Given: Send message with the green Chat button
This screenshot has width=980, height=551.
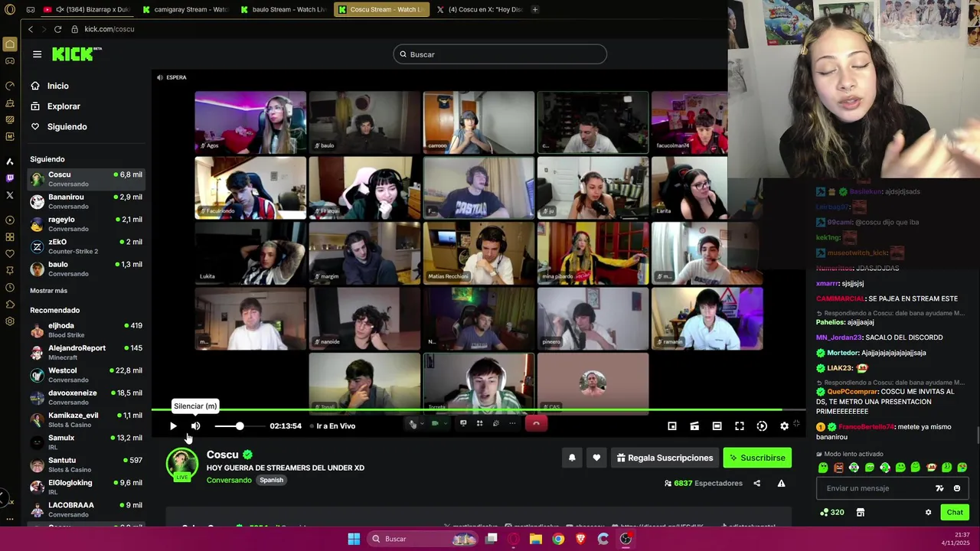Looking at the screenshot, I should pos(955,512).
